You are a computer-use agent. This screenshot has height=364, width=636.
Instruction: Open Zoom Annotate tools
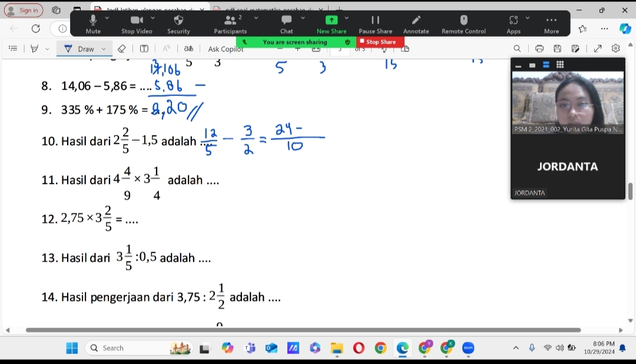pyautogui.click(x=416, y=24)
